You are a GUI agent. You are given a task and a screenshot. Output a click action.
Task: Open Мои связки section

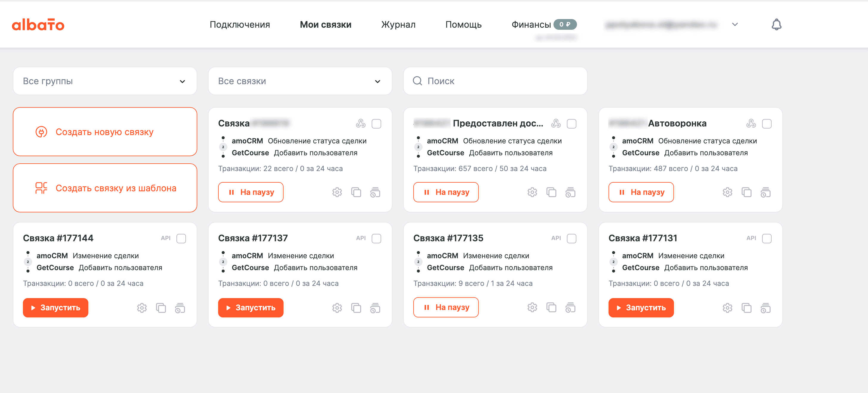326,25
